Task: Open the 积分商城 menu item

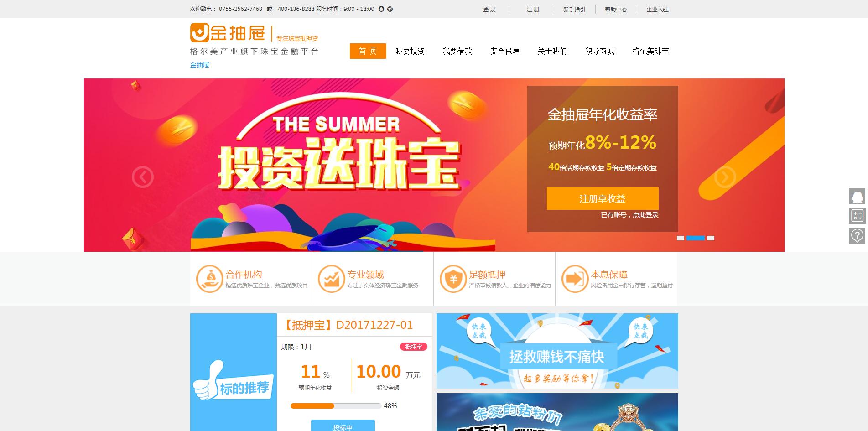Action: coord(599,51)
